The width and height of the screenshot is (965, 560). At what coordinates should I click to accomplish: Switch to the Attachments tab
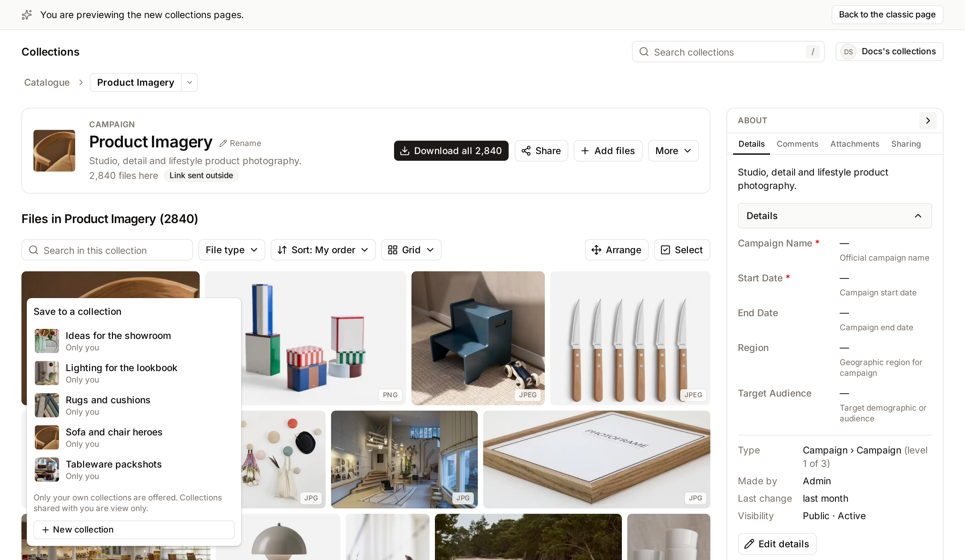coord(854,144)
